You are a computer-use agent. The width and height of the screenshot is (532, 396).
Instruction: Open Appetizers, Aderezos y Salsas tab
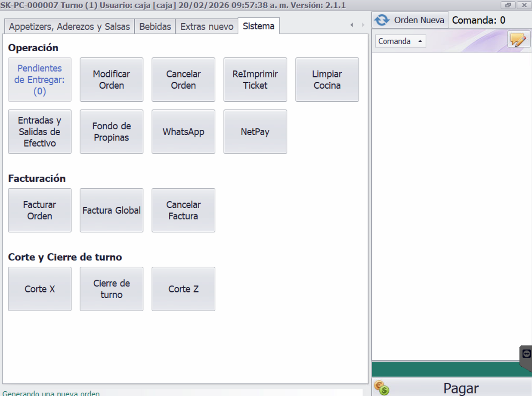69,26
